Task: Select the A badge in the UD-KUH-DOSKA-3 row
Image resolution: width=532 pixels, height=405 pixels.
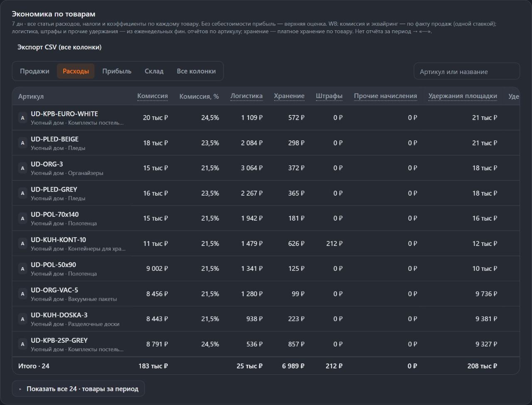Action: click(x=22, y=319)
